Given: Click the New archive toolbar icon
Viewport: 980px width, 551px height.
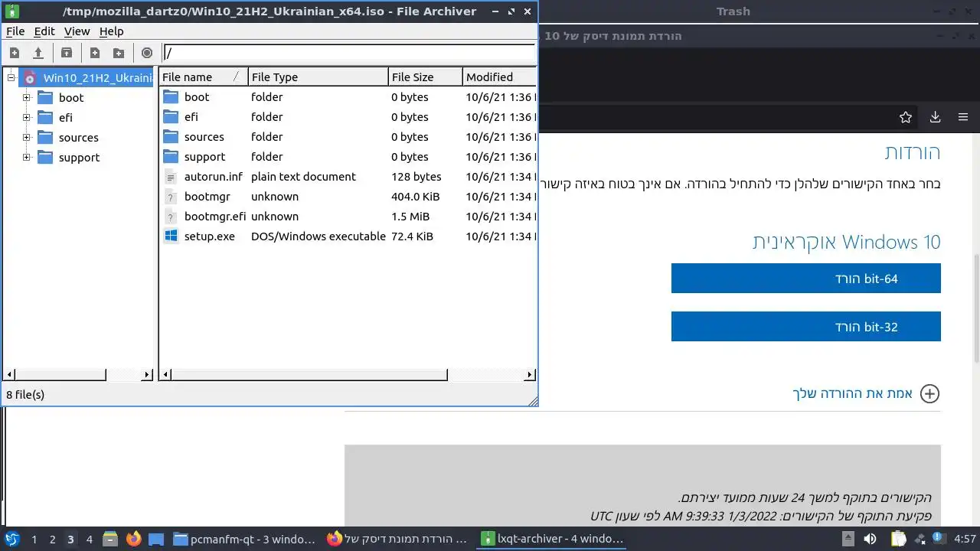Looking at the screenshot, I should pos(14,53).
